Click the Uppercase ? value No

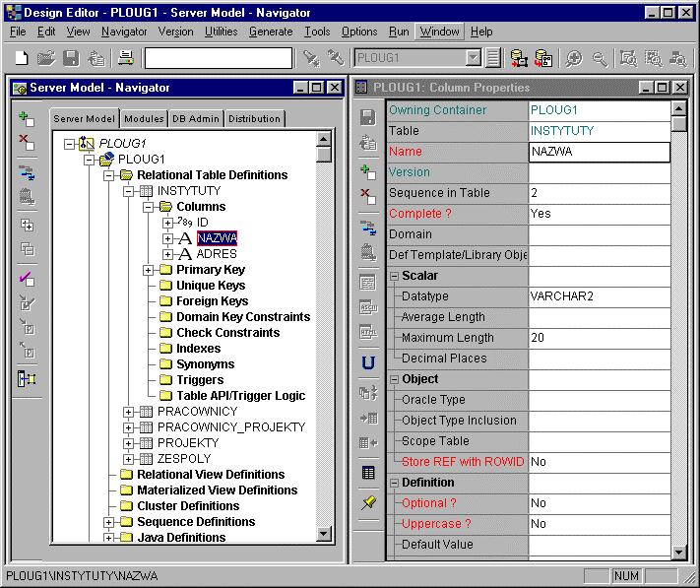600,524
